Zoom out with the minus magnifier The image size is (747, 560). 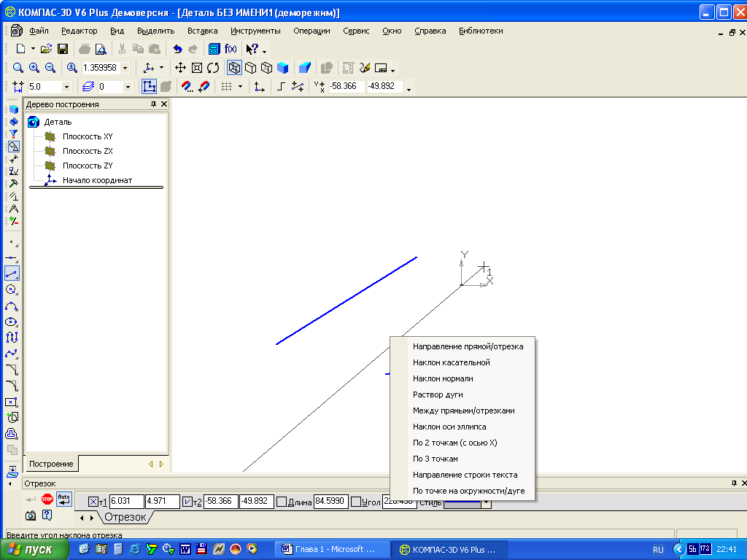(50, 68)
